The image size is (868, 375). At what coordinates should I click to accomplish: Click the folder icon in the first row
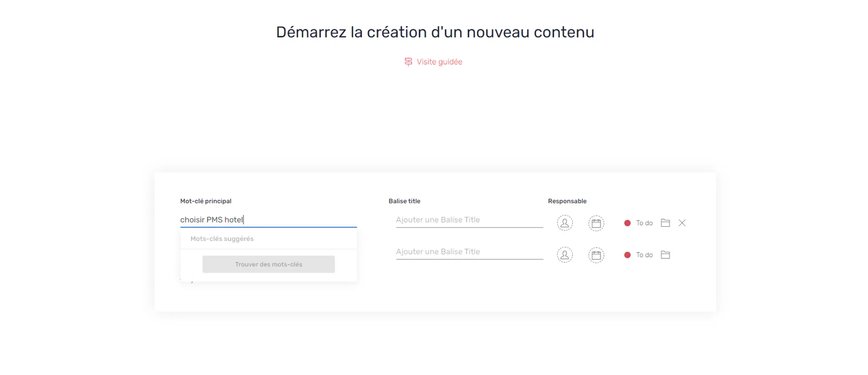(666, 223)
